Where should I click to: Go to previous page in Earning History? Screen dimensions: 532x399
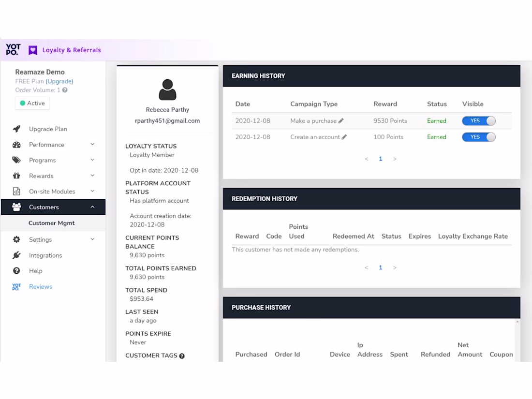coord(366,159)
